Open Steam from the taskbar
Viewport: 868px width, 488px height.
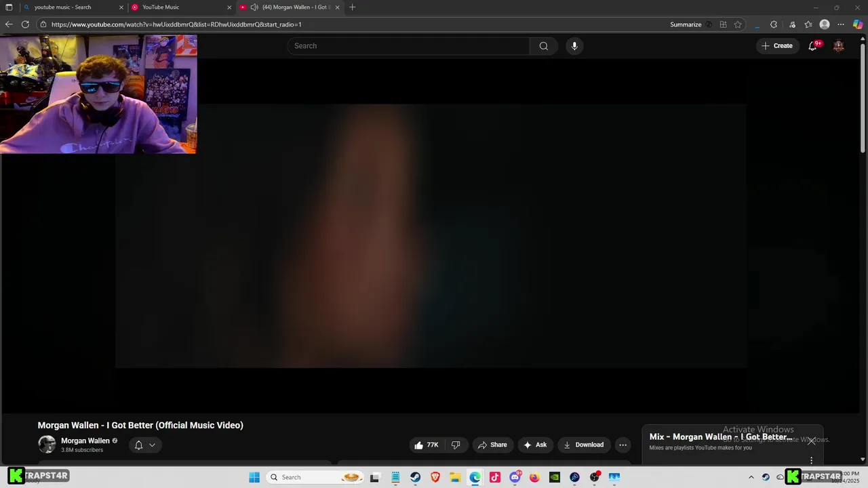tap(415, 477)
